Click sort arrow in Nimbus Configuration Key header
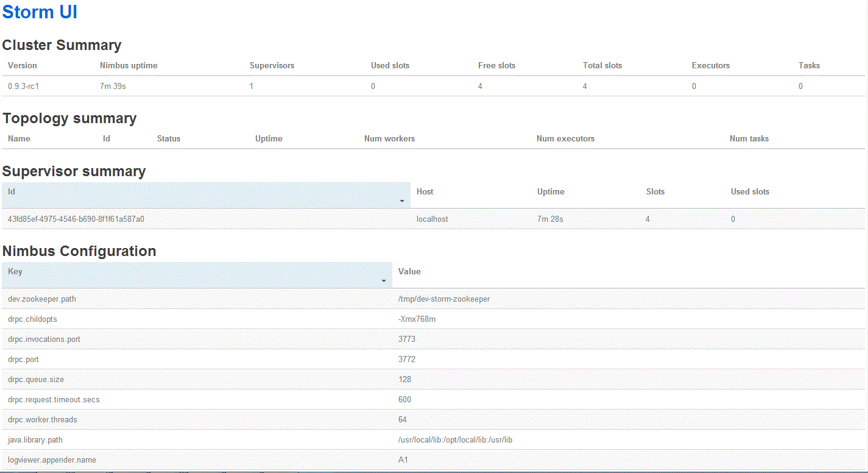This screenshot has height=473, width=868. click(x=384, y=281)
